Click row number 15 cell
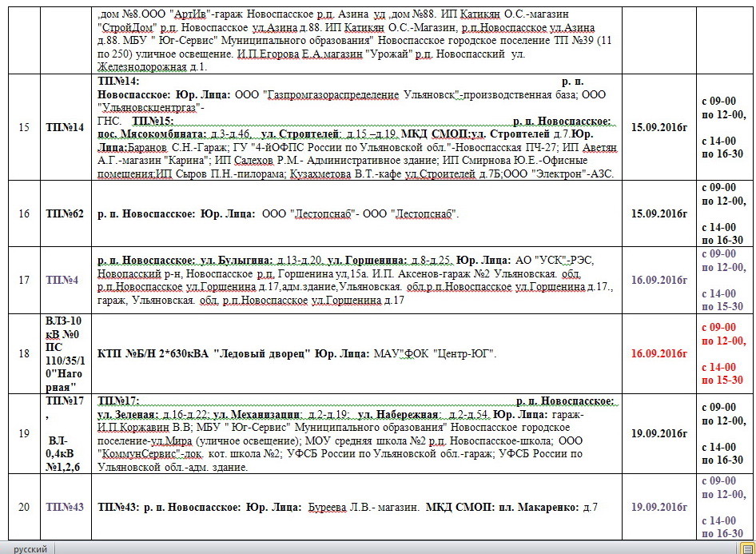Image resolution: width=756 pixels, height=554 pixels. pos(23,126)
